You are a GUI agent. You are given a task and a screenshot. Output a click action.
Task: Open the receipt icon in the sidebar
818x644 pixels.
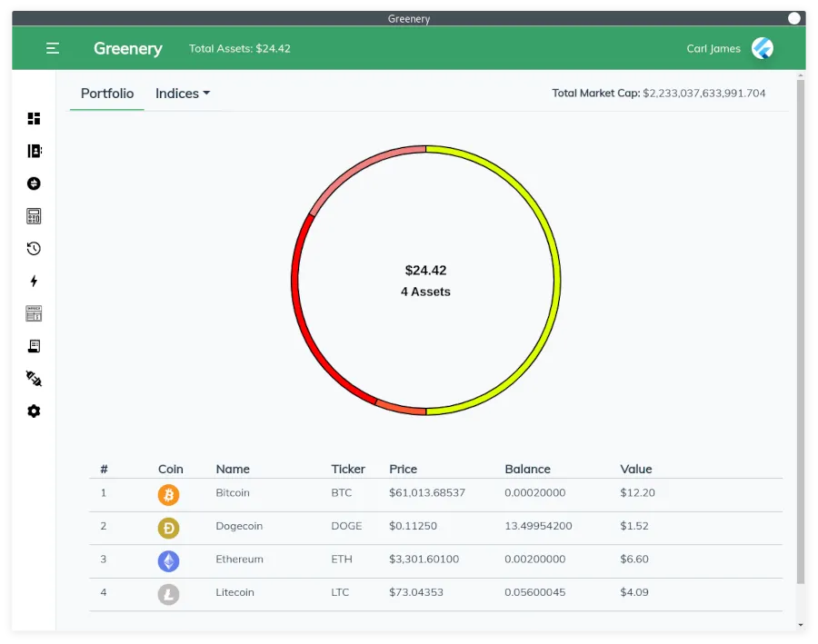pos(34,346)
